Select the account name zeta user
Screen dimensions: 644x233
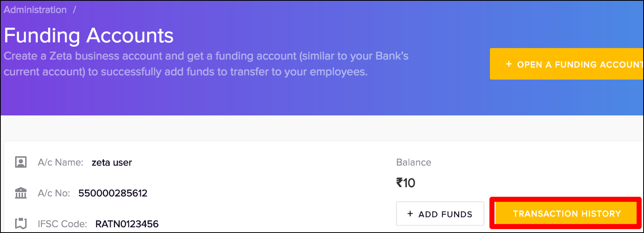point(112,162)
